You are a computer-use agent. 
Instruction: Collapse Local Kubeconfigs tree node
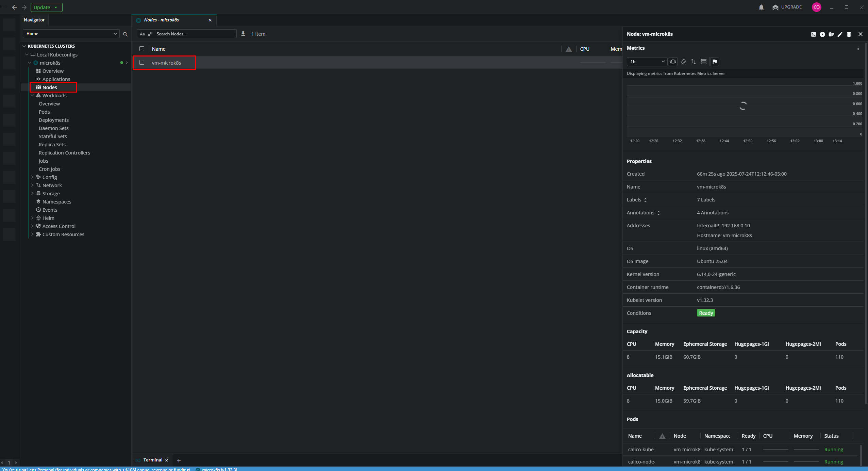point(27,54)
